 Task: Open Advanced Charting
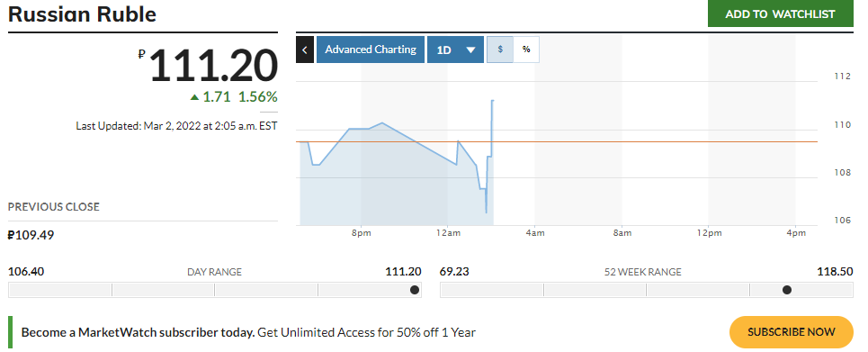tap(371, 50)
